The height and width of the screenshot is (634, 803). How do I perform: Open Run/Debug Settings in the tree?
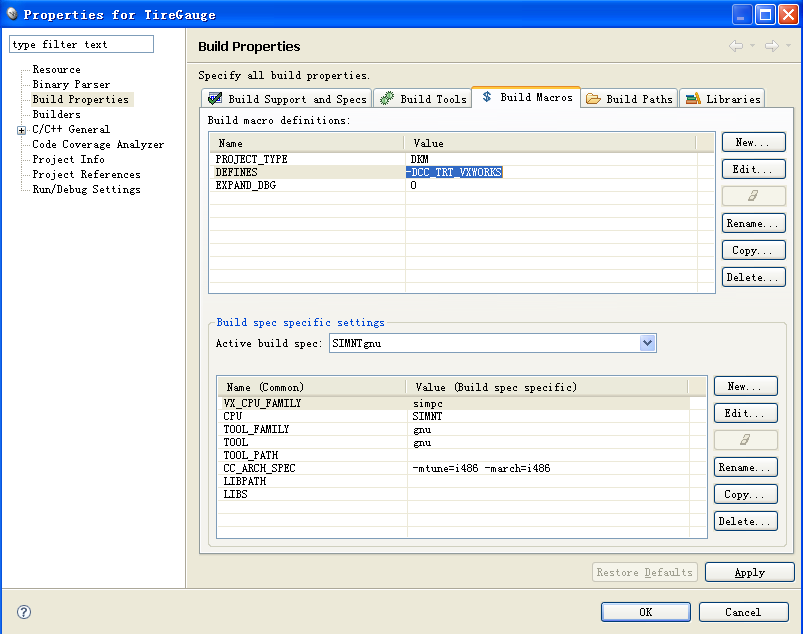pyautogui.click(x=86, y=189)
